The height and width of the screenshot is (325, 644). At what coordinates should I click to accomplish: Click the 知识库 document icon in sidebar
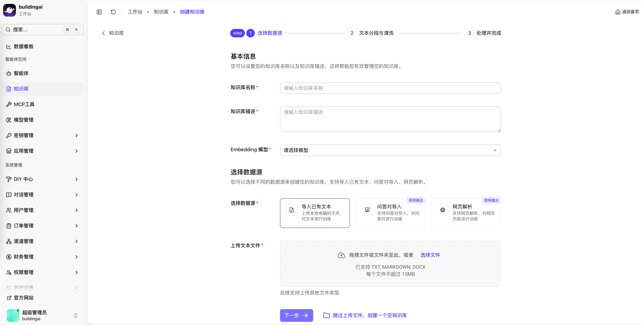(x=9, y=89)
